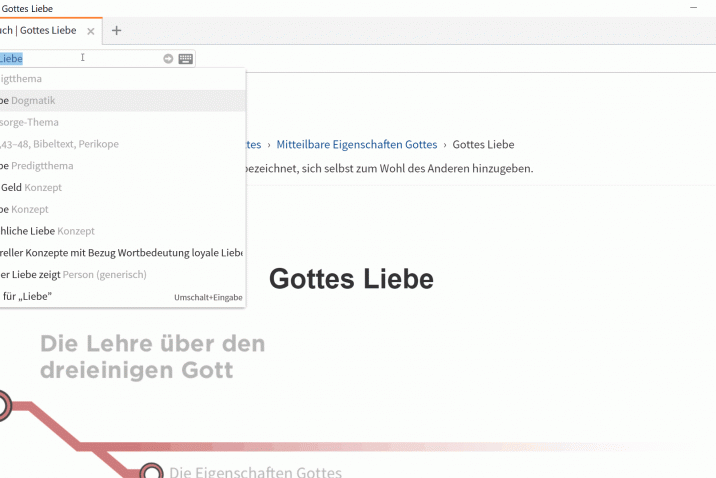
Task: Select the Seelsorge-Thema suggestion
Action: 122,122
